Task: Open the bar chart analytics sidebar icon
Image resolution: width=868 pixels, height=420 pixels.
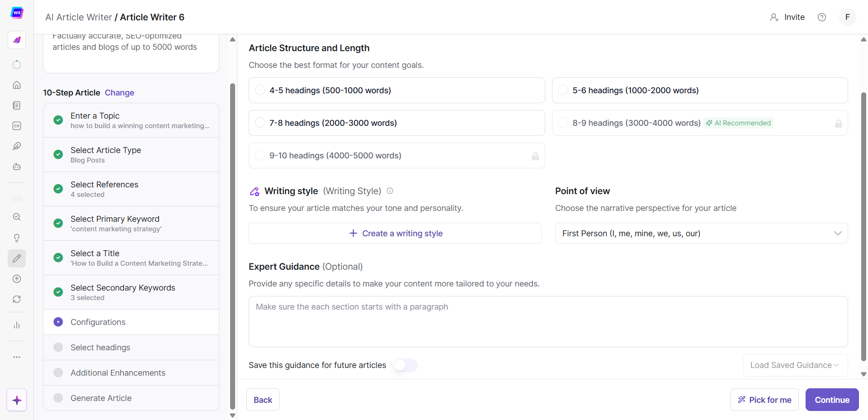Action: click(17, 325)
